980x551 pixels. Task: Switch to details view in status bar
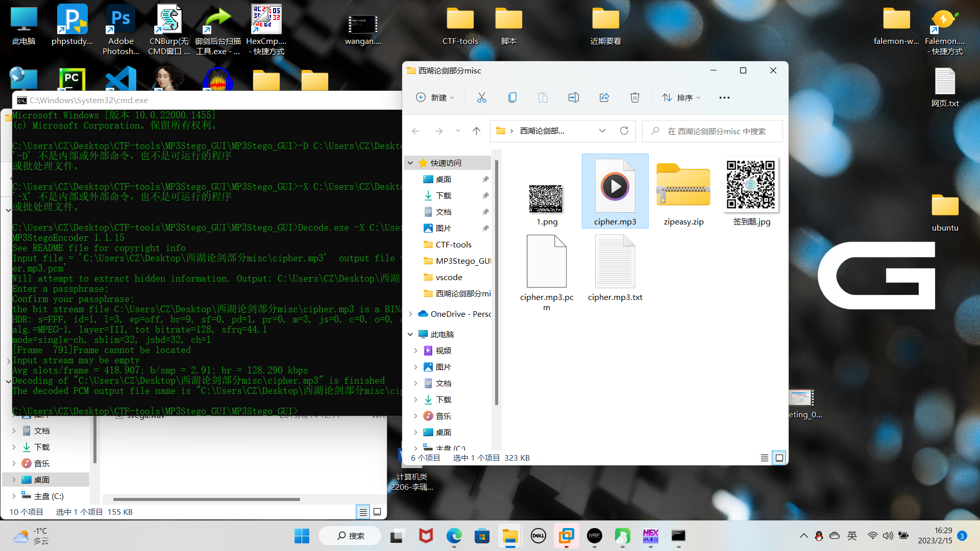764,458
